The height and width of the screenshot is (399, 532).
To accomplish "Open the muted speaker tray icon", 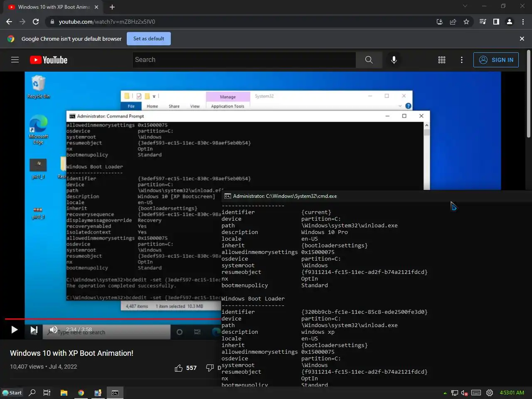I will tap(465, 393).
